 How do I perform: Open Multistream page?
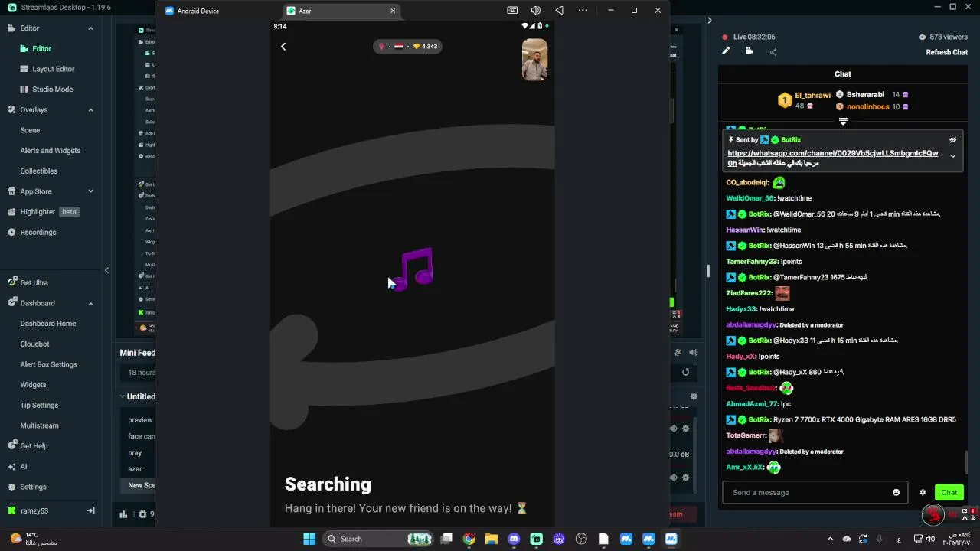(x=39, y=425)
